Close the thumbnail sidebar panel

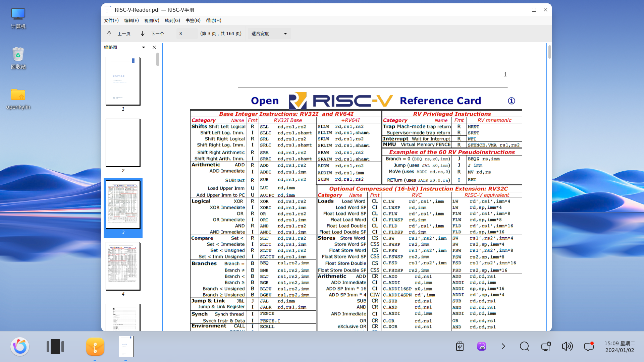coord(154,47)
